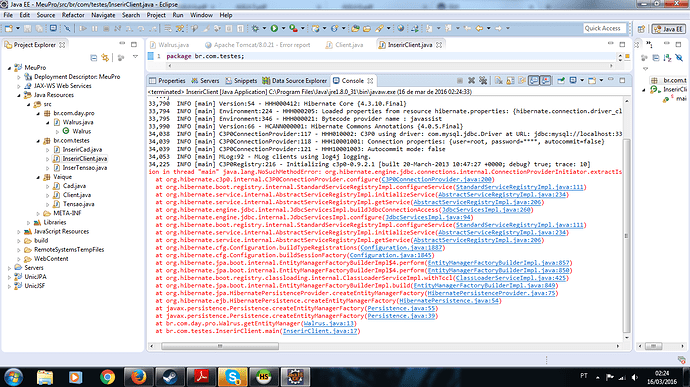Clear the Console output
Image resolution: width=690 pixels, height=387 pixels.
[x=499, y=81]
